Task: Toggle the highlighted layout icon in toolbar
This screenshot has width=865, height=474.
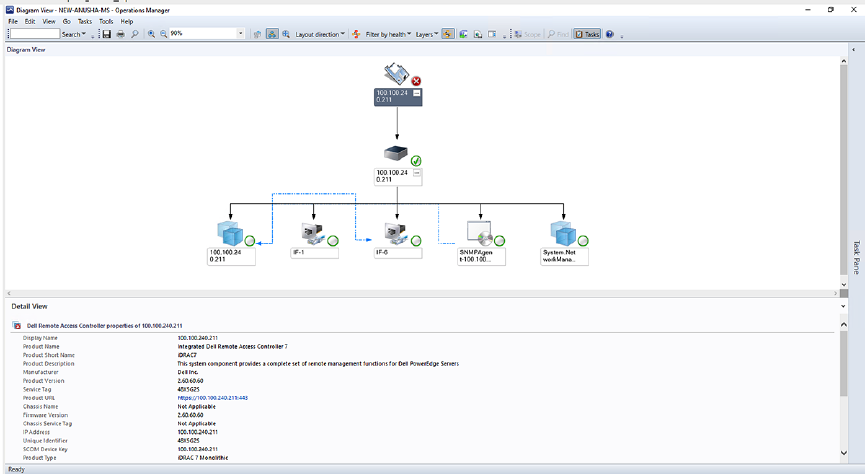Action: click(x=272, y=34)
